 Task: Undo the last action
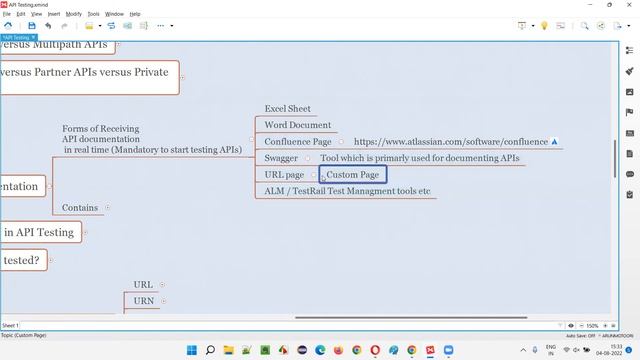pos(48,26)
